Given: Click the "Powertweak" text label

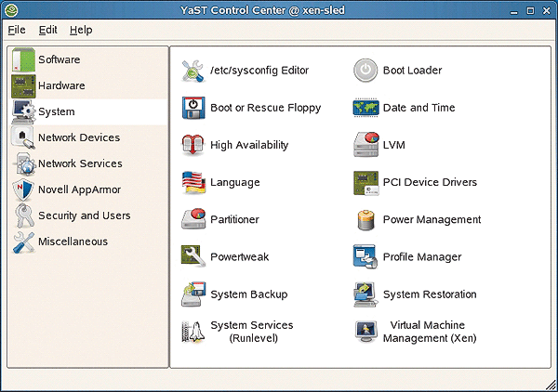Looking at the screenshot, I should pyautogui.click(x=240, y=257).
